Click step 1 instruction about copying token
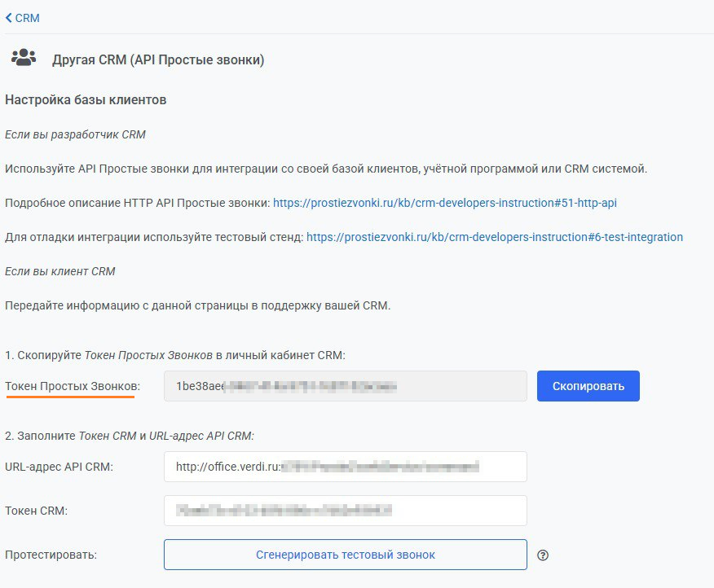 (175, 355)
